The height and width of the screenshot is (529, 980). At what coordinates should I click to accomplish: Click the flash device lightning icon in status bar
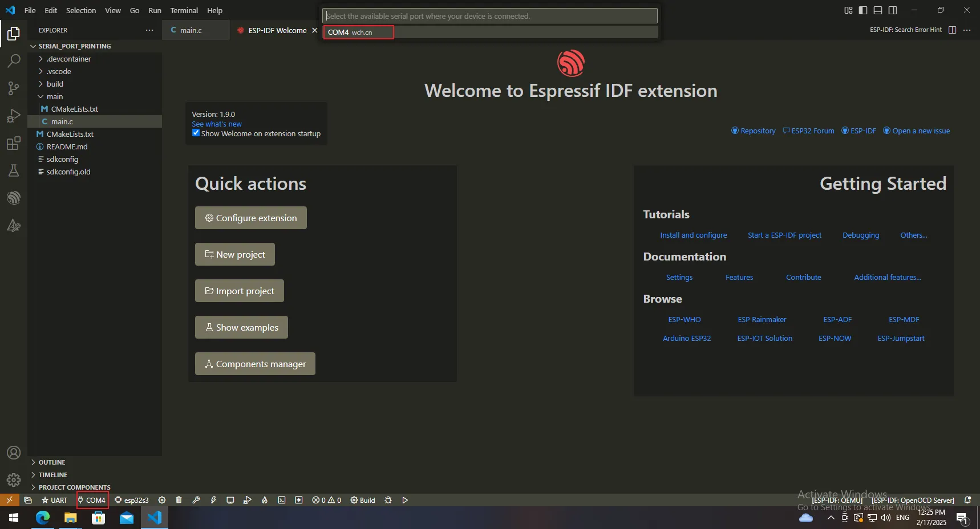pyautogui.click(x=213, y=500)
